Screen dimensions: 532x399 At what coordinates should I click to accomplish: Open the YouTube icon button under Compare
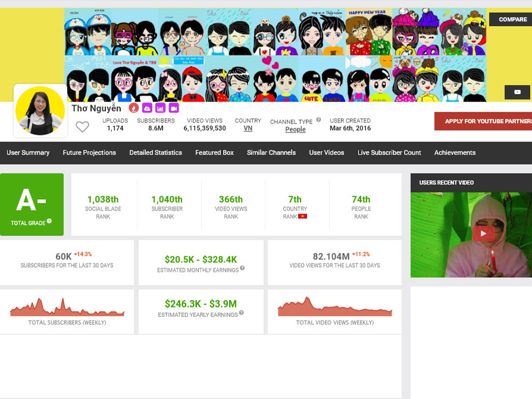coord(517,92)
